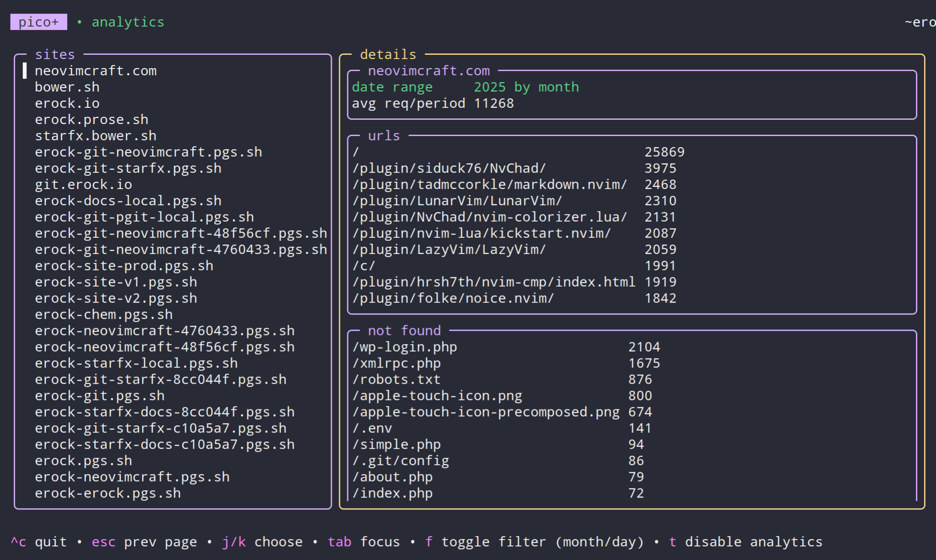This screenshot has width=936, height=560.
Task: Click the 't disable analytics' hint
Action: (x=745, y=542)
